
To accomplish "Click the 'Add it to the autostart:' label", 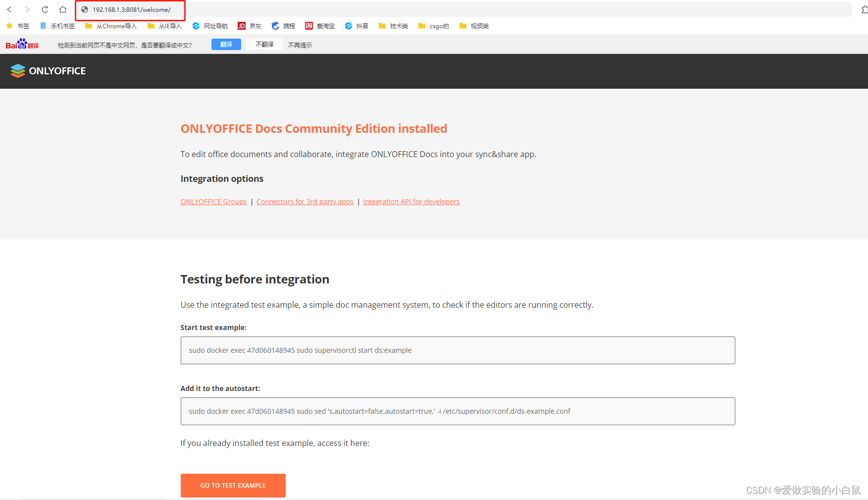I will point(220,389).
